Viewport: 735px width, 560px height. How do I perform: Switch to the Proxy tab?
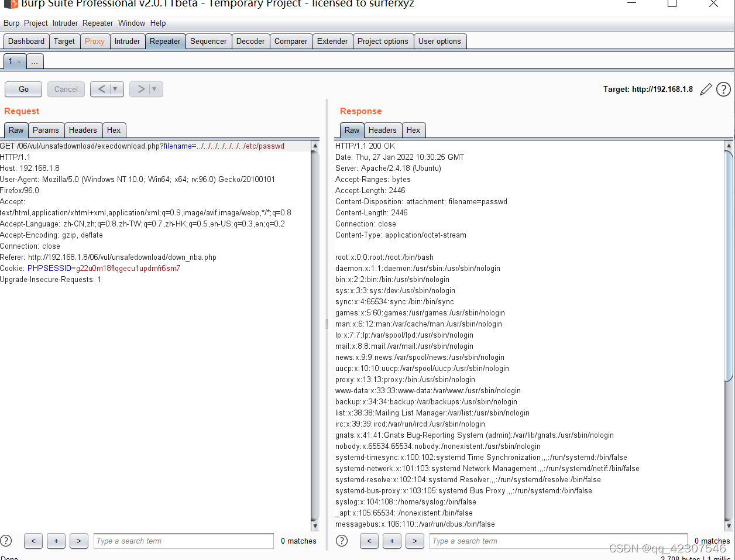(x=95, y=42)
